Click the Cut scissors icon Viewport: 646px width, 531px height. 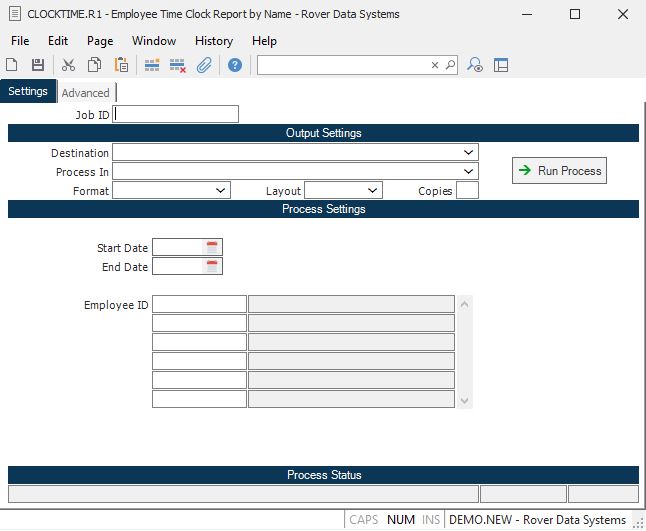[x=68, y=65]
